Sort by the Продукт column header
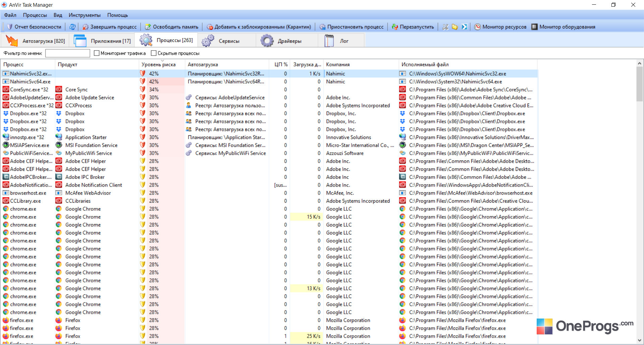 (97, 64)
